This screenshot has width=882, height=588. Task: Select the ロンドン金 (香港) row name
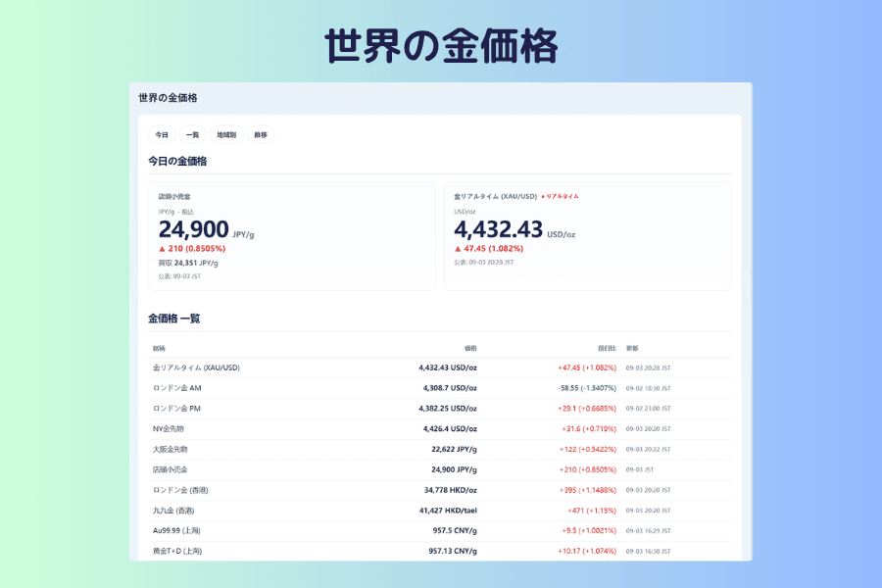[180, 490]
